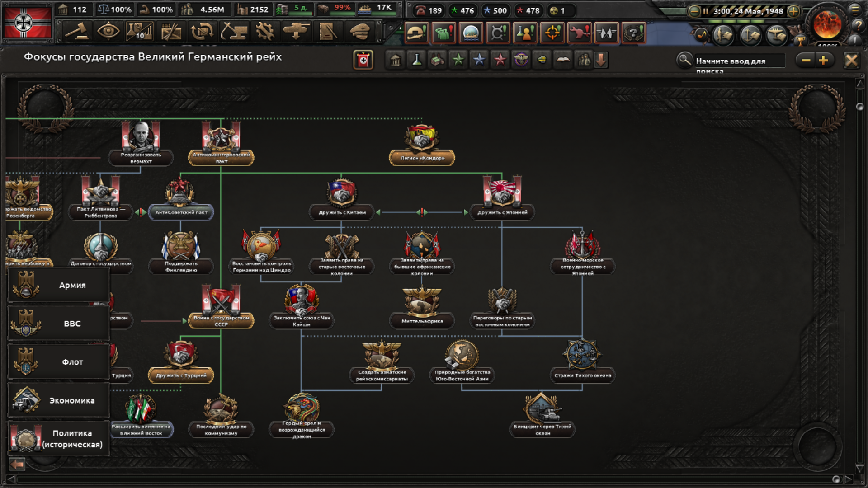Click the political power filter icon

pos(395,60)
